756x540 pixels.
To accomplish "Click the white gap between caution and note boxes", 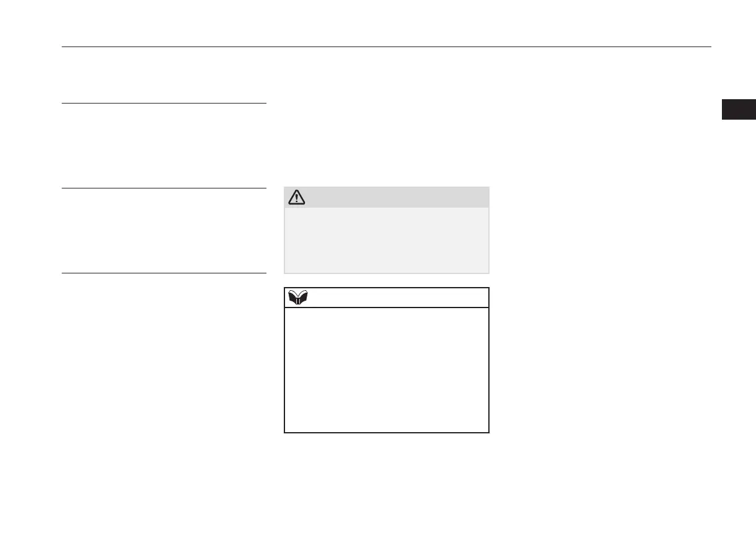I will click(x=386, y=280).
